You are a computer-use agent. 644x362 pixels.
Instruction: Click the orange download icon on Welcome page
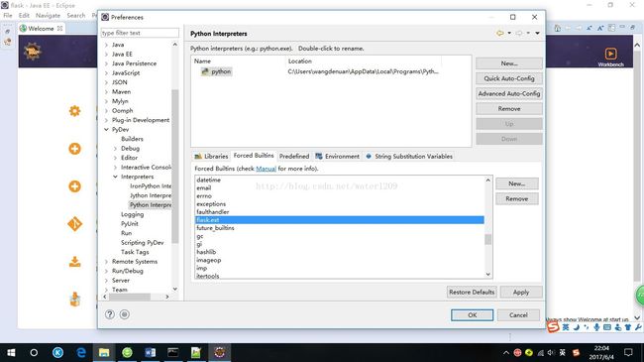coord(74,262)
